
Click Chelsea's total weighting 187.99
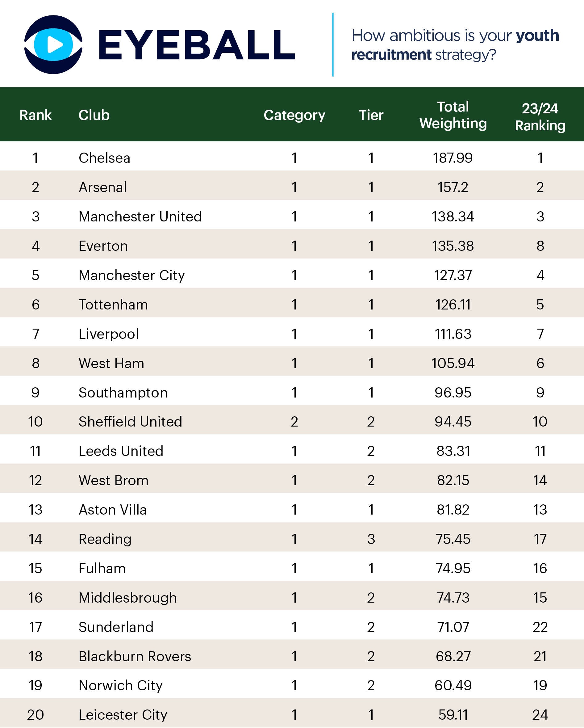point(453,158)
